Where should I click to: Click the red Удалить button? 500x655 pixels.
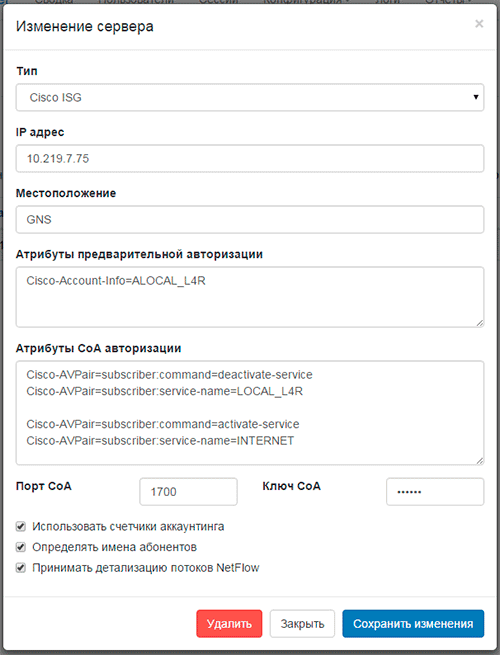point(229,624)
